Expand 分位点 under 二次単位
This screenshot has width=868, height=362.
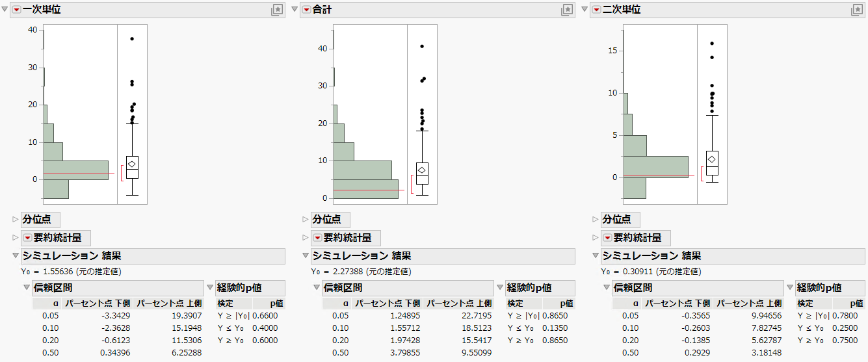[x=596, y=220]
